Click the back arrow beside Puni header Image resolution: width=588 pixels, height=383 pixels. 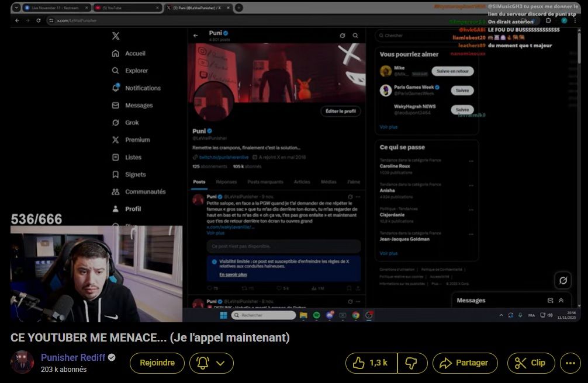(196, 36)
